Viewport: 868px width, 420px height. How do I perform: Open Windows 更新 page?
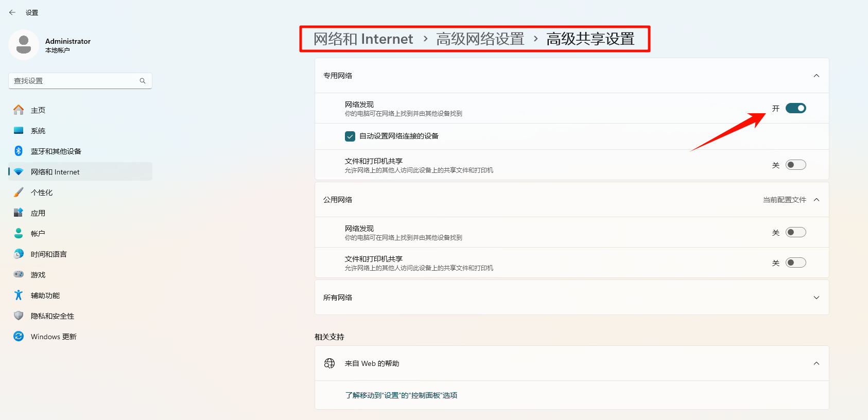pyautogui.click(x=80, y=336)
